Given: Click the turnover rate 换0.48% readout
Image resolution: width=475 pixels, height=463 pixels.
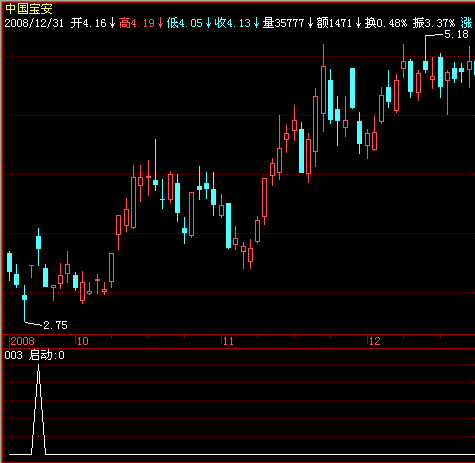Looking at the screenshot, I should (386, 23).
